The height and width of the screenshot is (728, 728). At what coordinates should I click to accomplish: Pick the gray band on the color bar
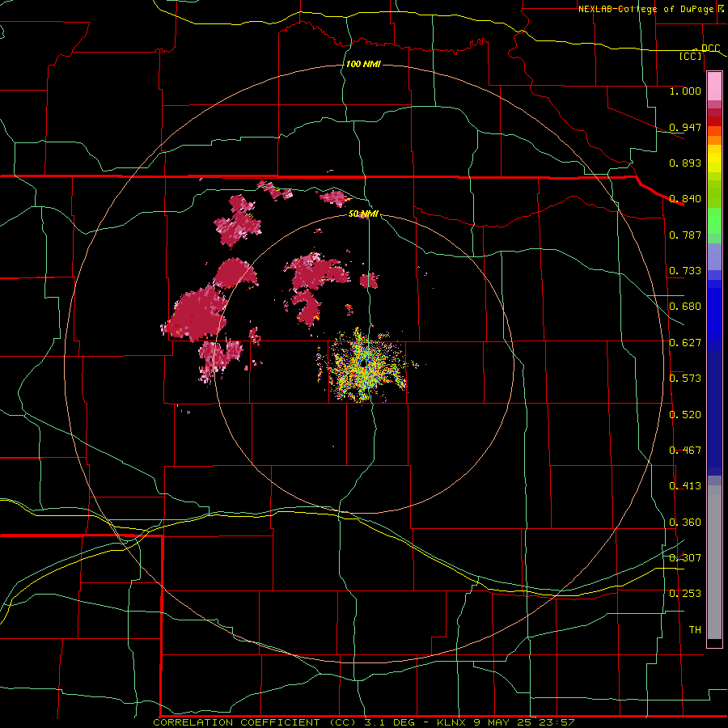click(x=714, y=562)
